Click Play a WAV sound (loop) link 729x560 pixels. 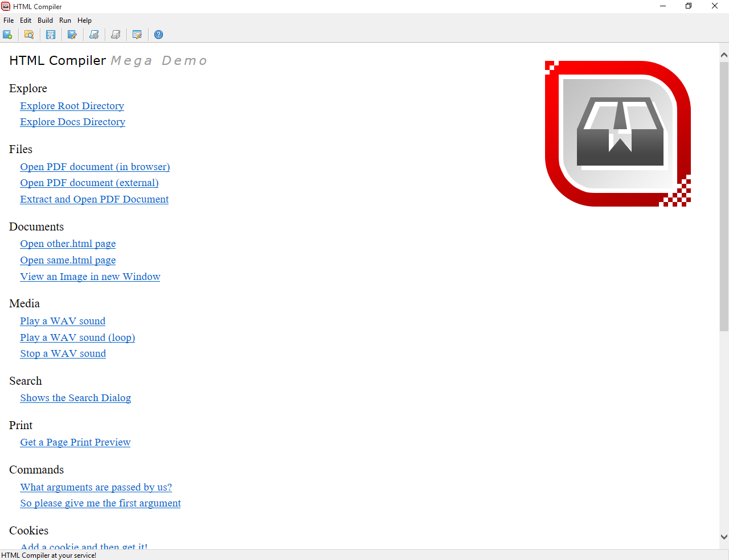tap(77, 337)
